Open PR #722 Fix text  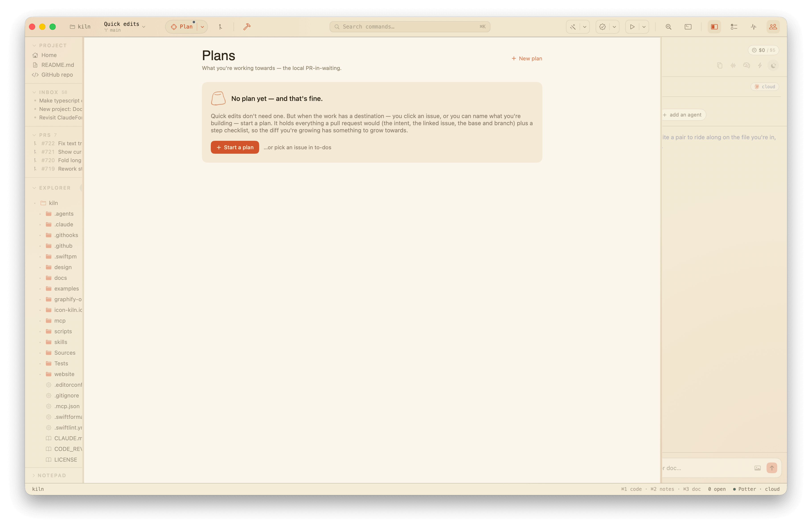coord(57,143)
